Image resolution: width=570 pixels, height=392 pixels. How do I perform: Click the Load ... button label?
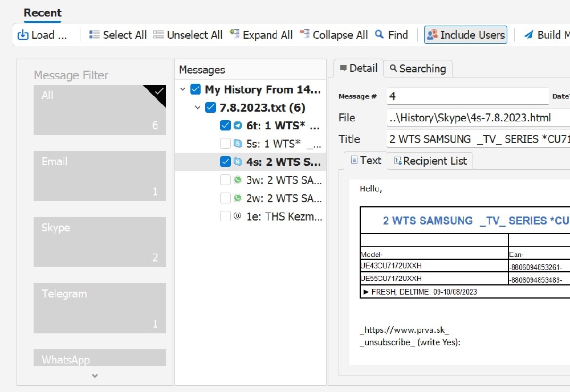49,35
